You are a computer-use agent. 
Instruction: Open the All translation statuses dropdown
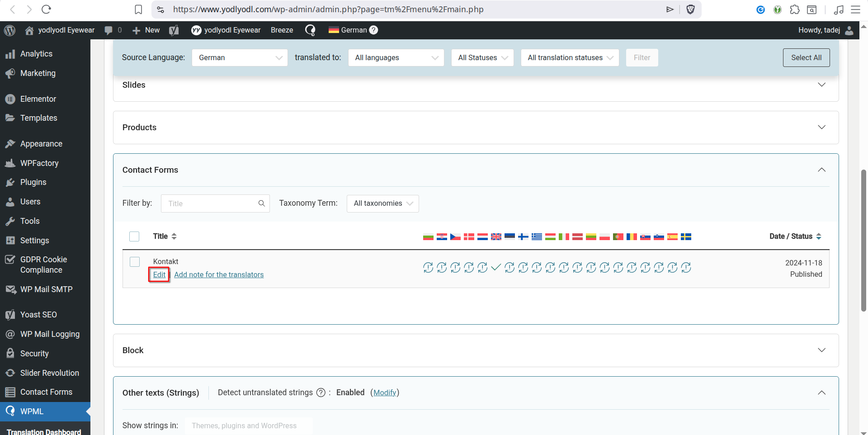570,58
